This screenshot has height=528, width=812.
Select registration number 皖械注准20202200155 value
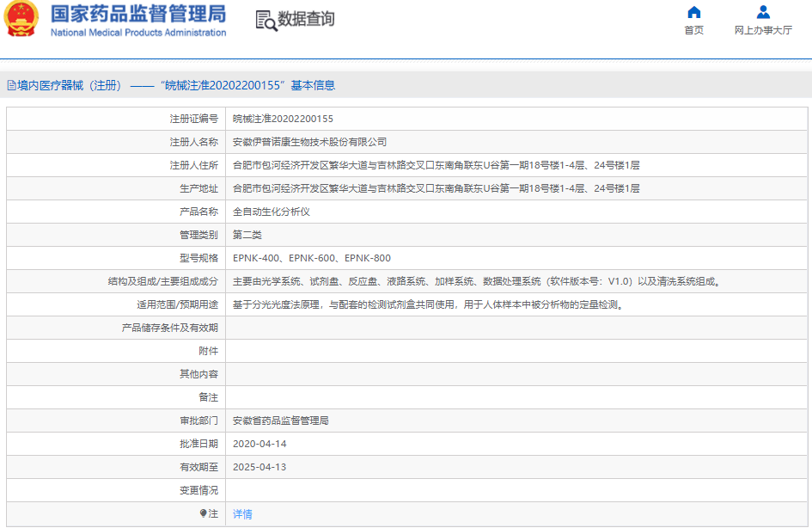click(x=283, y=119)
